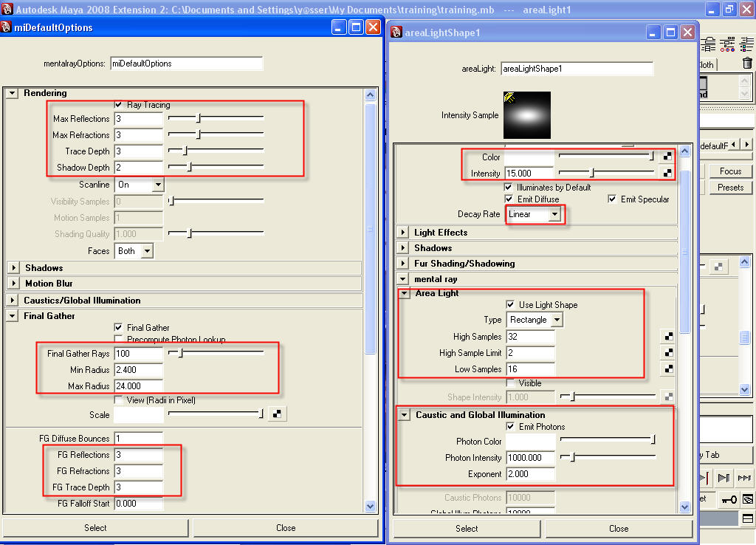The width and height of the screenshot is (756, 545).
Task: Toggle Emit Specular checkbox
Action: tap(612, 199)
